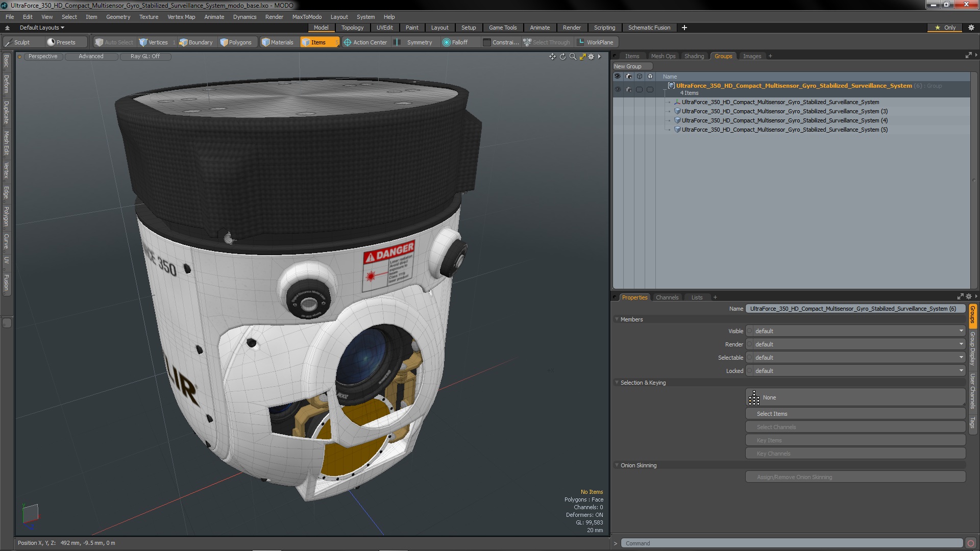This screenshot has width=980, height=551.
Task: Open the Default Layouts dropdown
Action: [42, 28]
